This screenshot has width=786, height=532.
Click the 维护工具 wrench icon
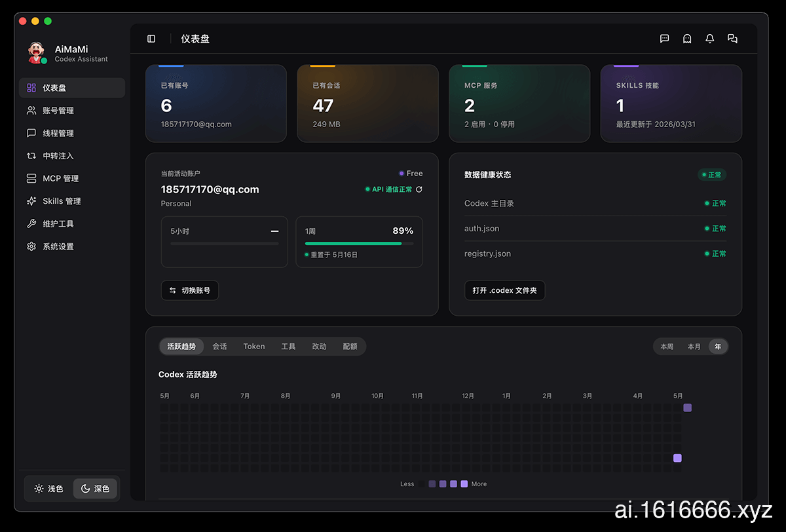pos(31,223)
